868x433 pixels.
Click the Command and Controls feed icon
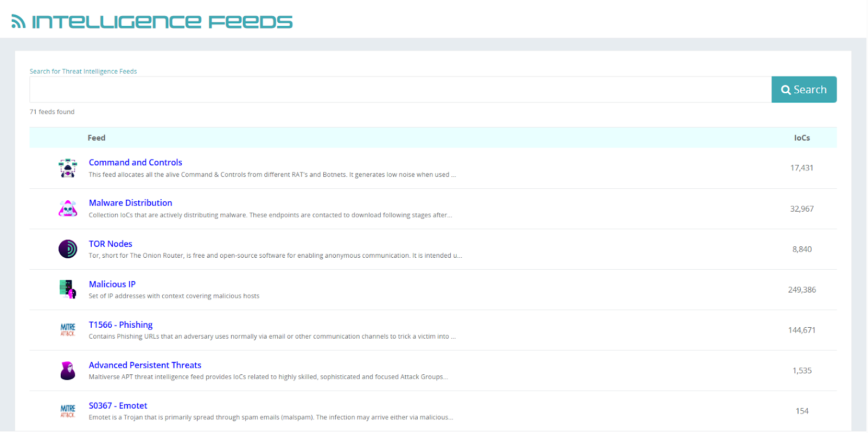[x=68, y=168]
